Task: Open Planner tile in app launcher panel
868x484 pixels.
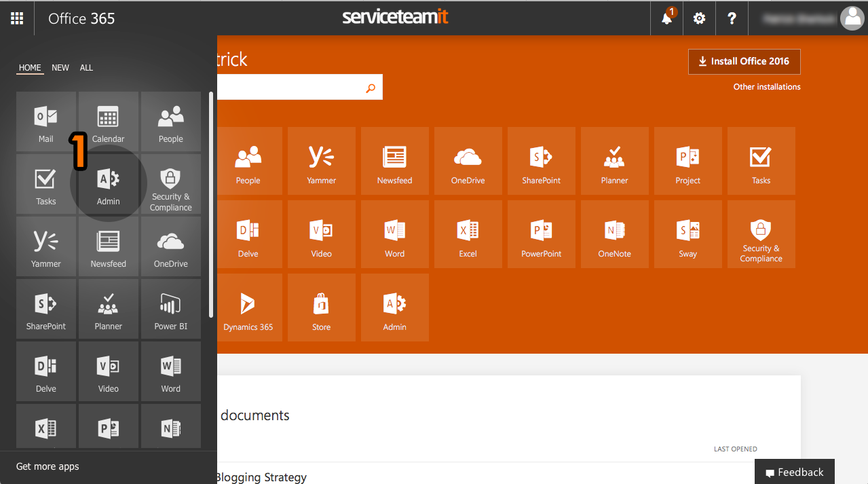Action: click(109, 309)
